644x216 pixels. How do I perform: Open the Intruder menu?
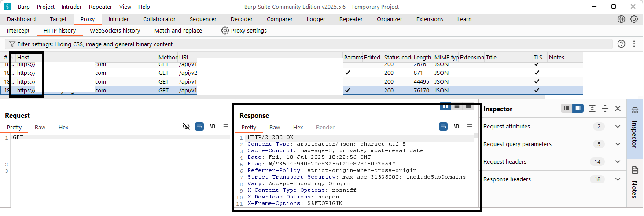71,7
